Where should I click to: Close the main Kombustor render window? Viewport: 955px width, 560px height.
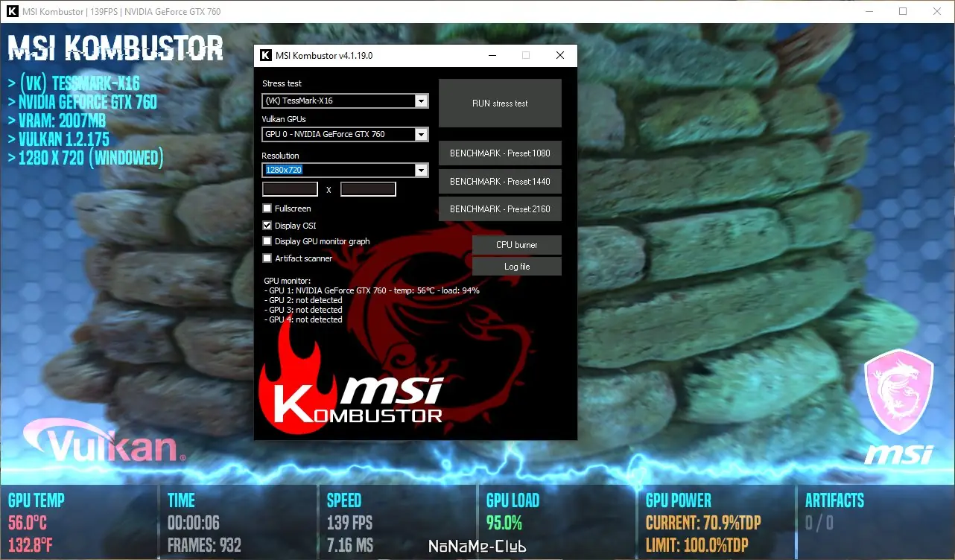937,11
